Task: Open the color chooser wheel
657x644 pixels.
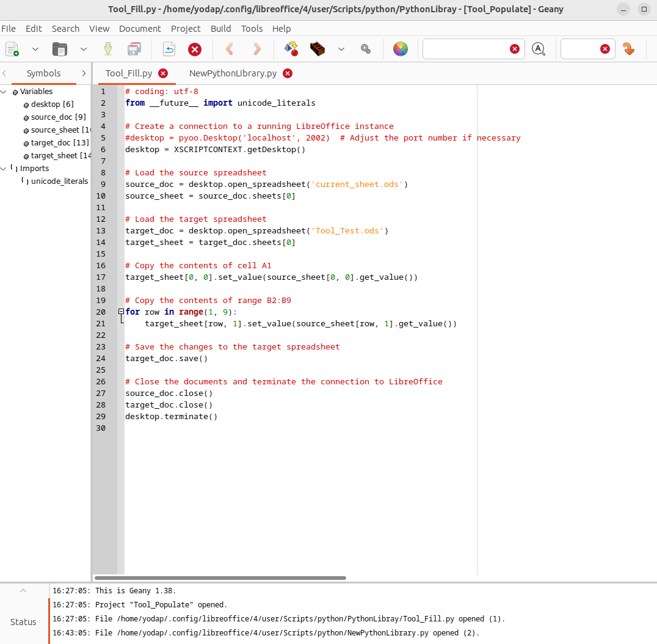Action: pyautogui.click(x=400, y=49)
